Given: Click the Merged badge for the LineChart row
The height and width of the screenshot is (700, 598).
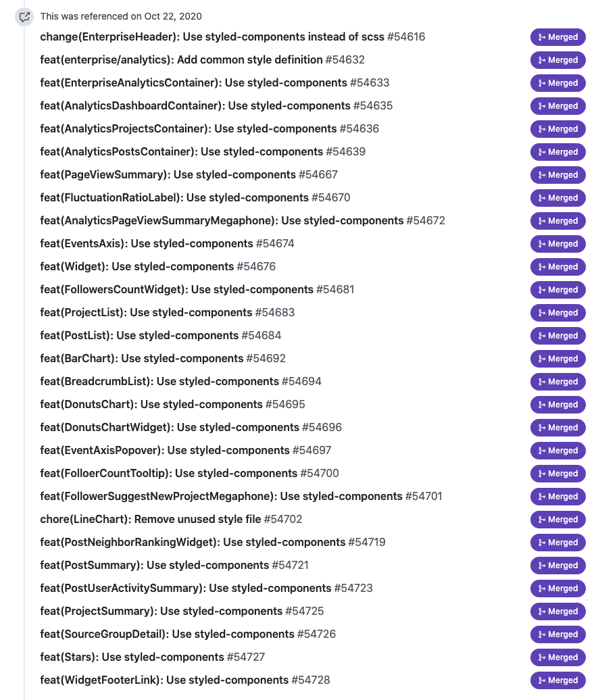Looking at the screenshot, I should click(x=557, y=520).
